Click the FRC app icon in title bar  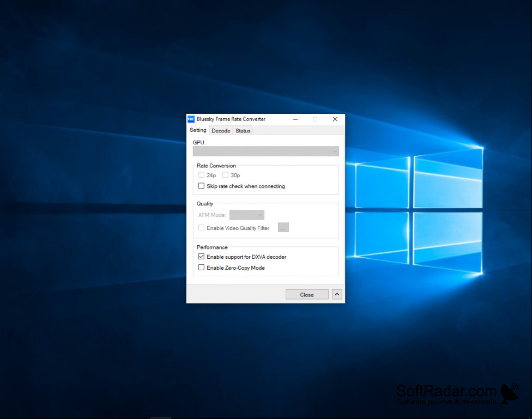coord(191,119)
